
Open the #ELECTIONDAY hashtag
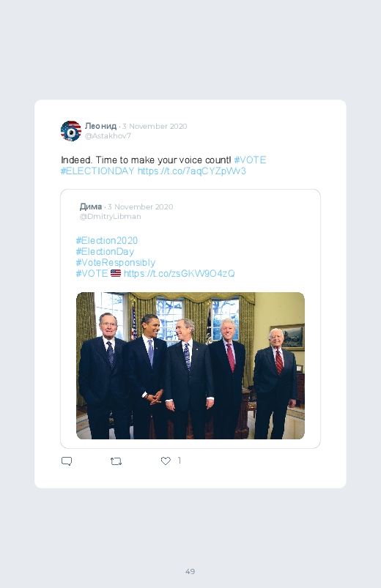pyautogui.click(x=97, y=171)
